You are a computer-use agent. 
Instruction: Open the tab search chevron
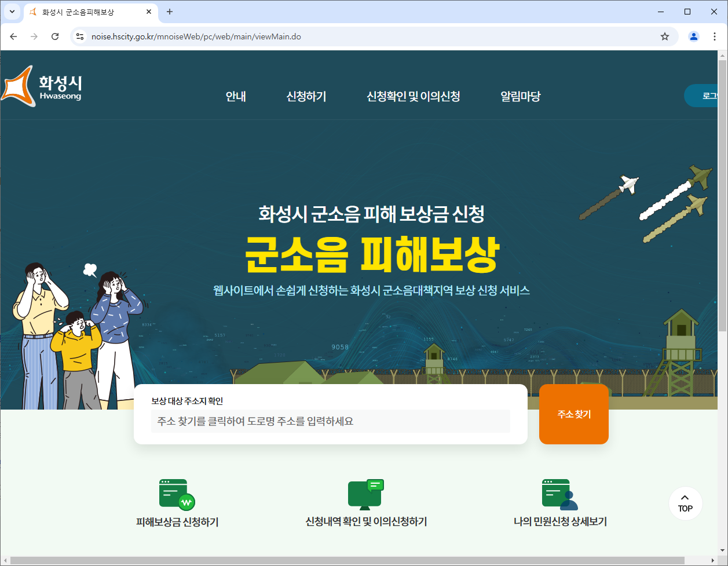12,12
